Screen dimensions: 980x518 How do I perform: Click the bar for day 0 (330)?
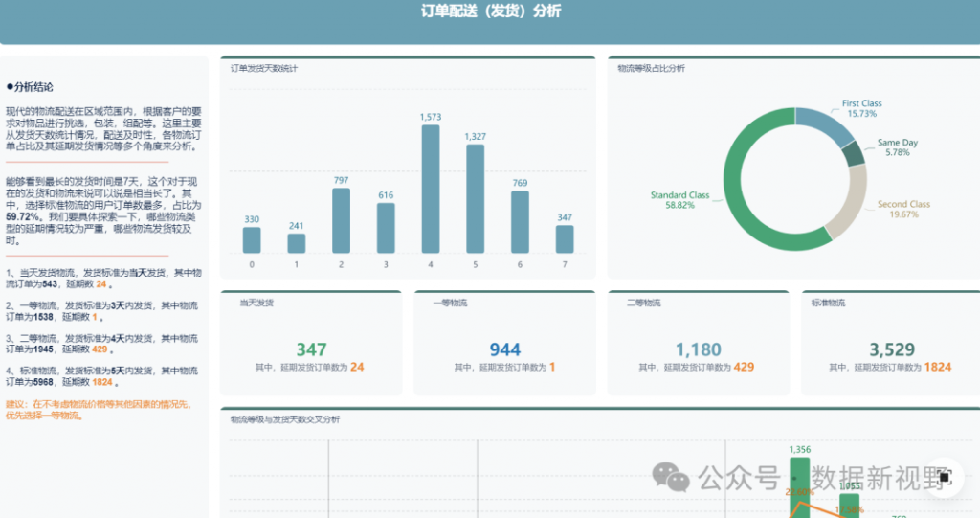[x=252, y=239]
